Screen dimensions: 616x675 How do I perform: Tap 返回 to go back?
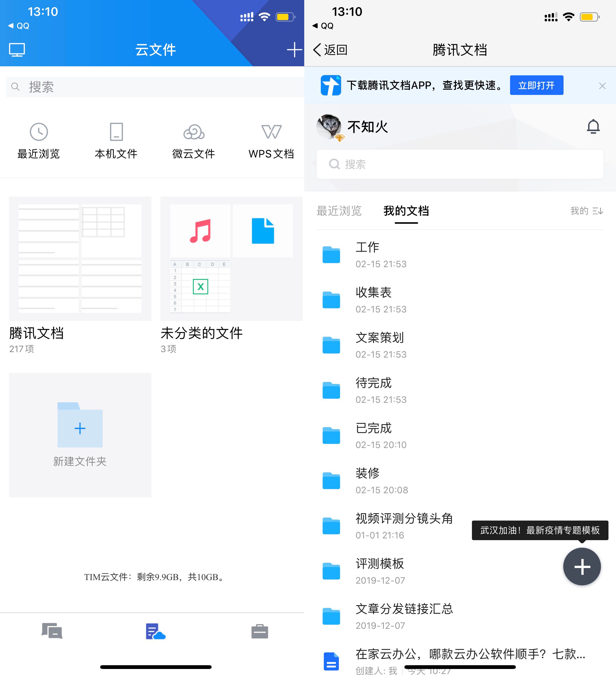click(x=330, y=49)
